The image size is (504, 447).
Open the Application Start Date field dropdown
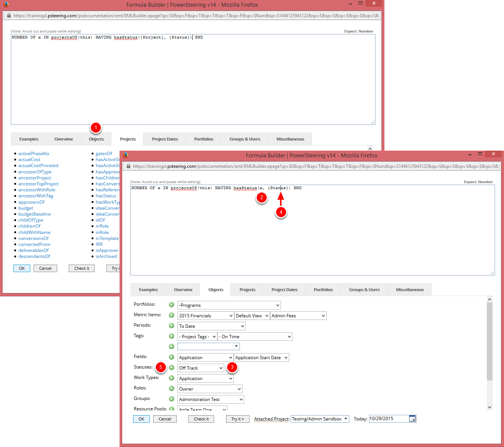click(261, 358)
